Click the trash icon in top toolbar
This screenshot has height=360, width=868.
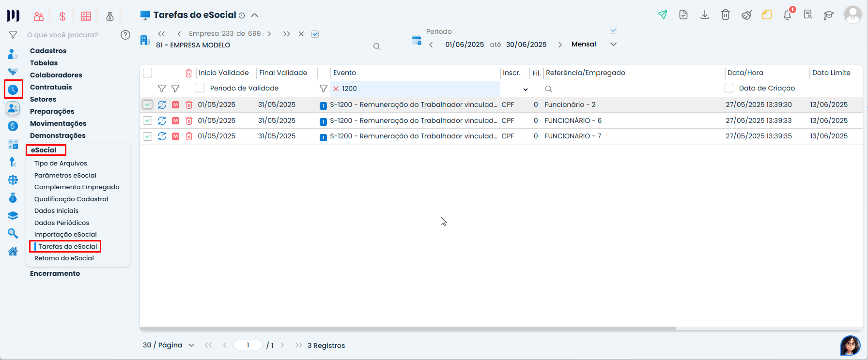[x=726, y=15]
